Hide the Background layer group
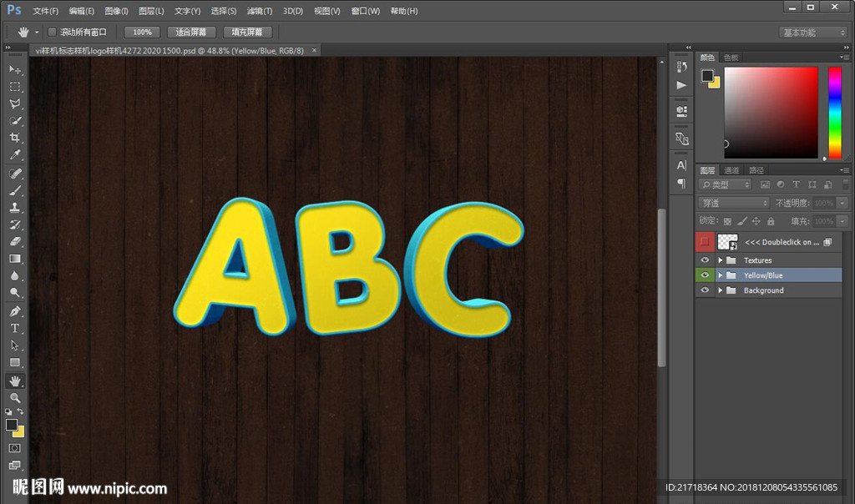The height and width of the screenshot is (504, 855). coord(706,290)
